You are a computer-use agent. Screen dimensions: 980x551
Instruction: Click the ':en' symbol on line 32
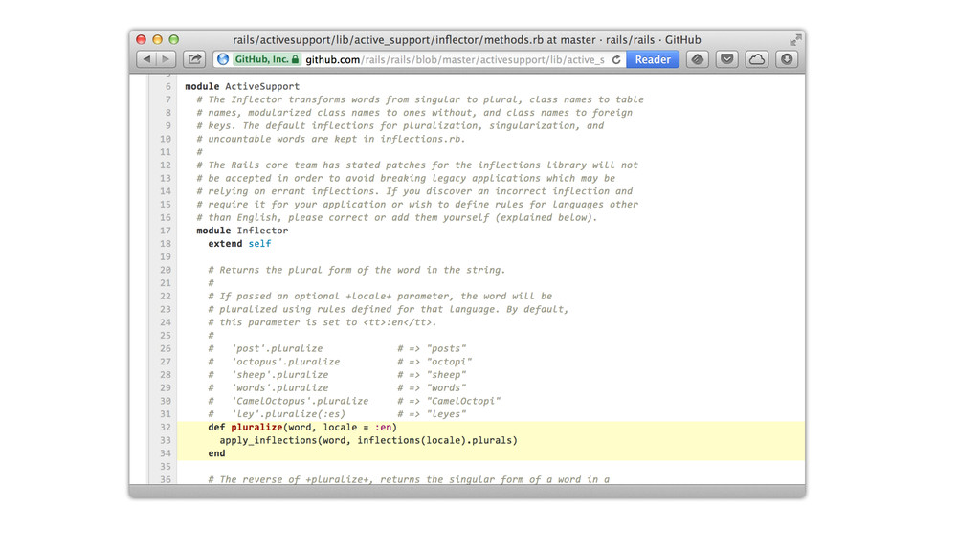(x=383, y=428)
